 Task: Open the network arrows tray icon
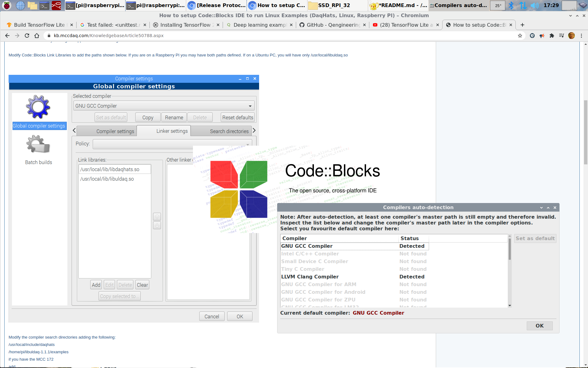click(523, 5)
